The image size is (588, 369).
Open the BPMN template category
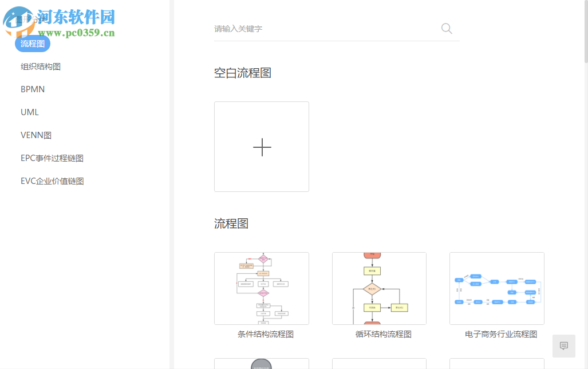click(32, 89)
